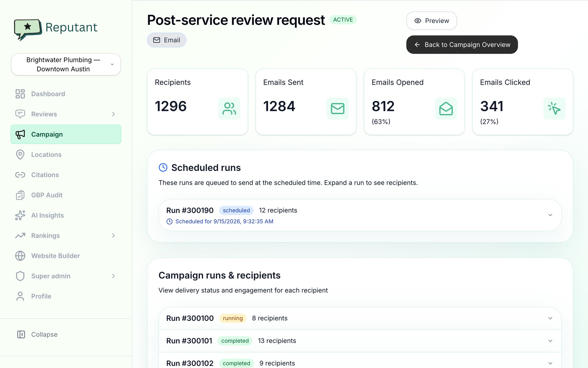Screen dimensions: 588x368
Task: Click the '13 recipients' text
Action: (277, 341)
